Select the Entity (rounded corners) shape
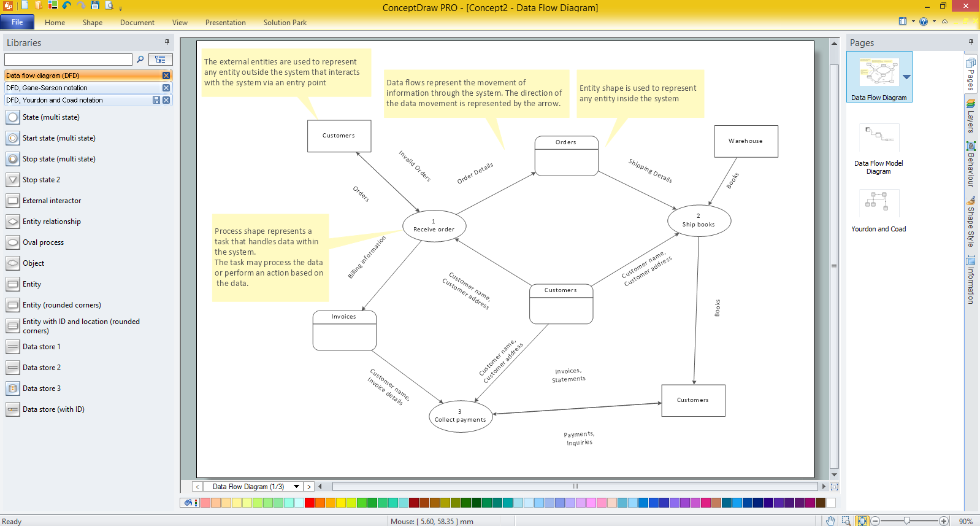This screenshot has width=980, height=526. [x=13, y=305]
